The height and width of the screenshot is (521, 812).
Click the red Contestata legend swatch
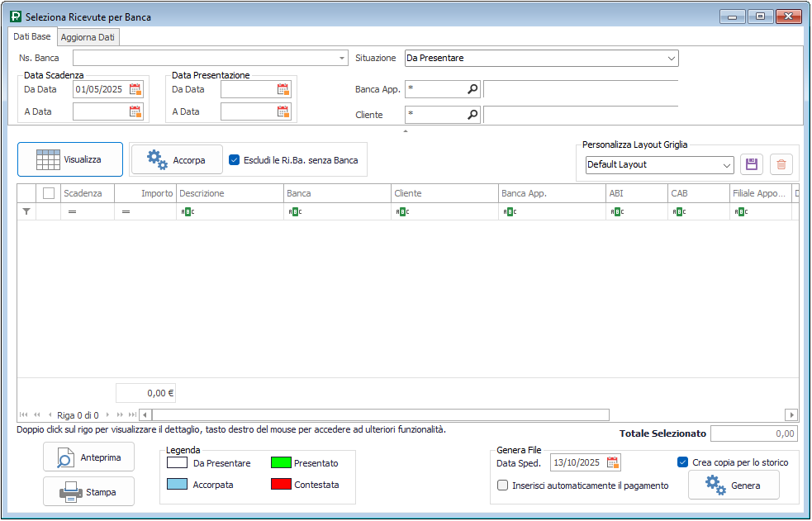pyautogui.click(x=281, y=485)
